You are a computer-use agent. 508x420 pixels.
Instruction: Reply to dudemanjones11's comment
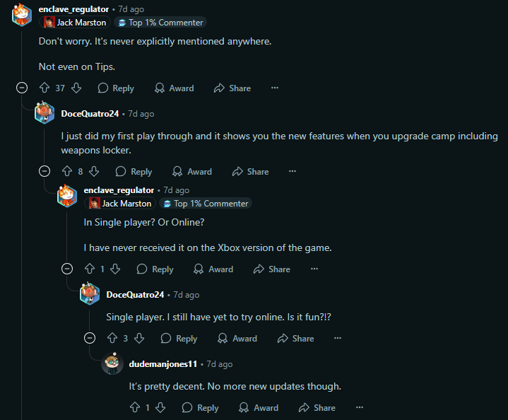pos(200,408)
